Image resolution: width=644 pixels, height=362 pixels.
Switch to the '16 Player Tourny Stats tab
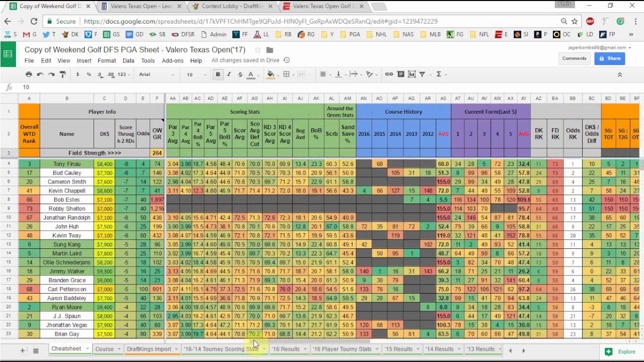[342, 349]
